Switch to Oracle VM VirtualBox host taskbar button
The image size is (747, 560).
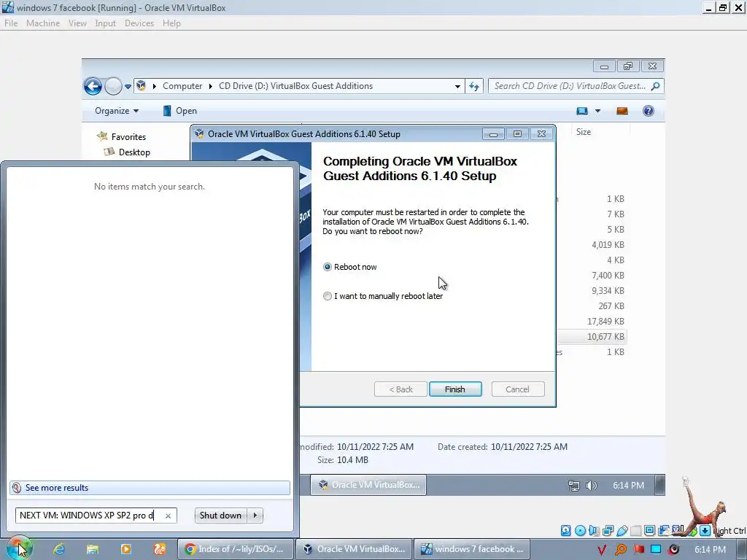point(354,549)
